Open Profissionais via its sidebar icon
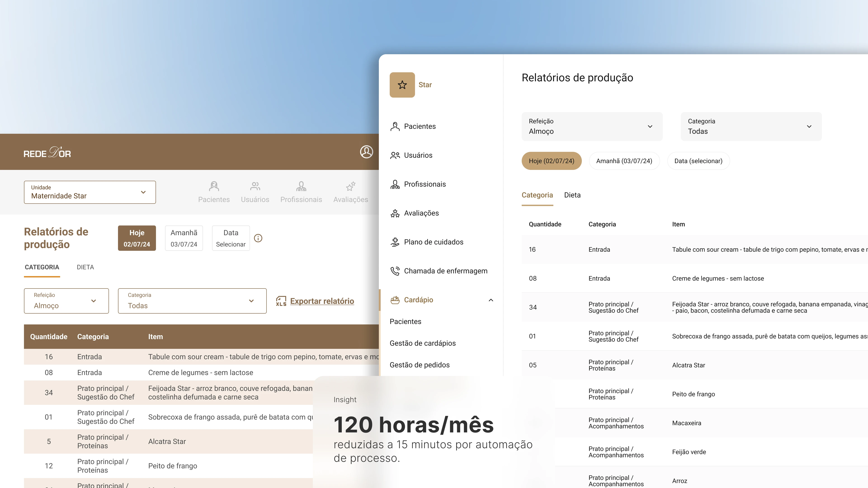This screenshot has width=868, height=488. tap(395, 184)
